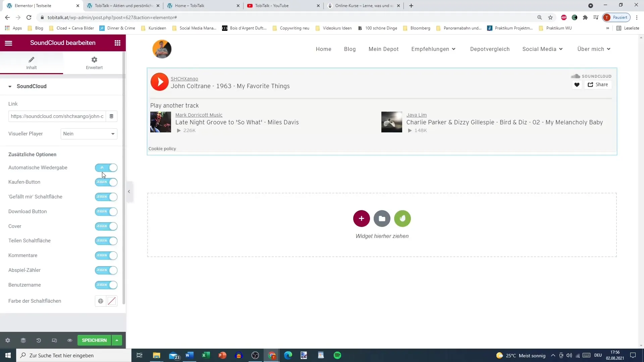This screenshot has height=362, width=644.
Task: Open Excel from the taskbar
Action: tap(206, 355)
